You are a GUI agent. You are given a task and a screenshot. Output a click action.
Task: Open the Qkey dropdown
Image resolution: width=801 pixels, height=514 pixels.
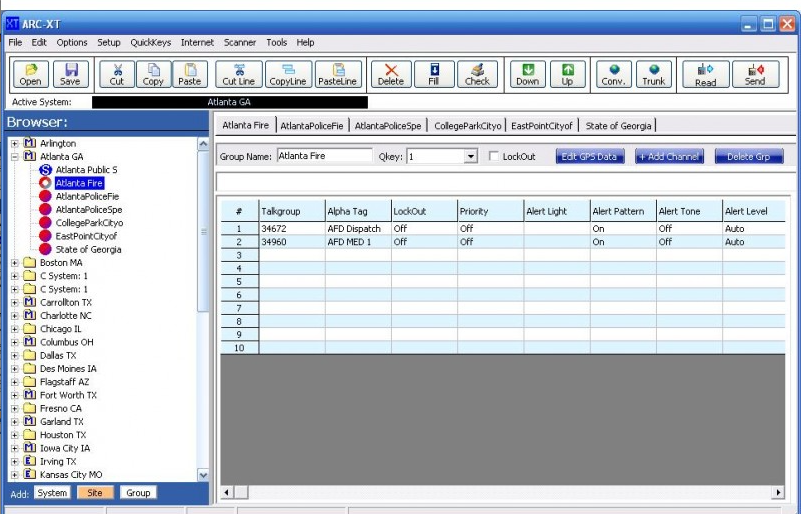470,156
